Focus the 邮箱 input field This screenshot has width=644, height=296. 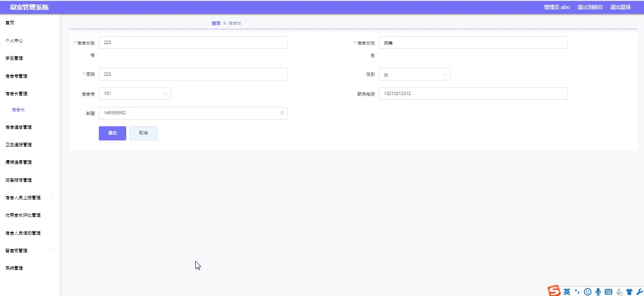[x=193, y=113]
